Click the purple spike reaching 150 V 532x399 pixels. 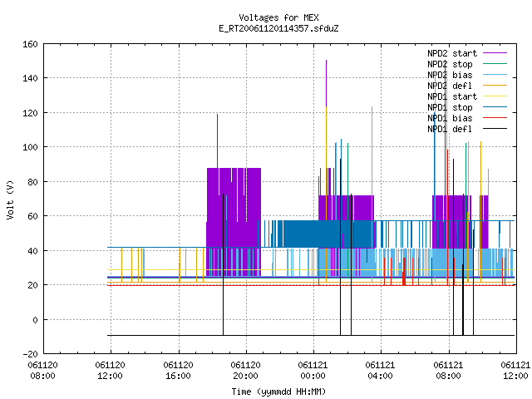pyautogui.click(x=326, y=83)
